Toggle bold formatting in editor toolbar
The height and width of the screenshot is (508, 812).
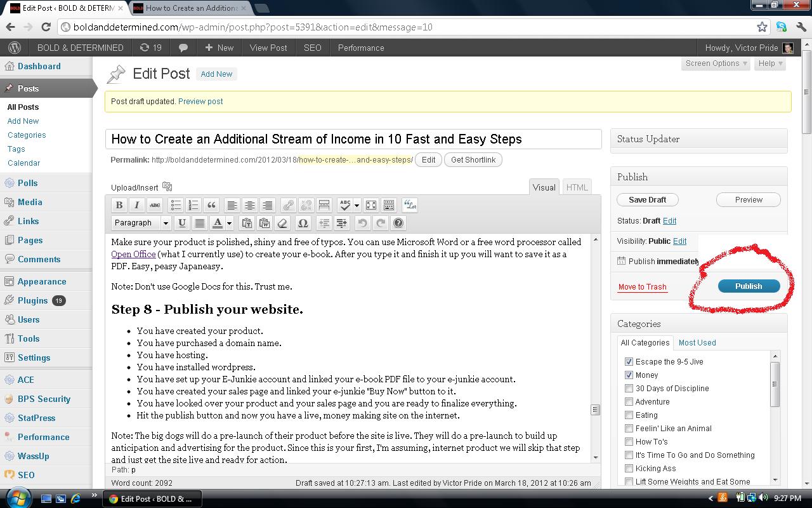tap(119, 205)
